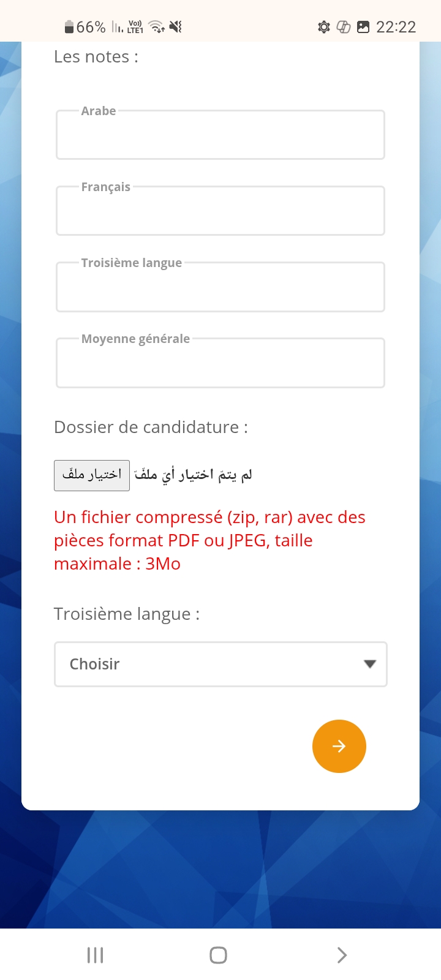Open recent apps from navigation bar
The width and height of the screenshot is (441, 980).
click(95, 955)
